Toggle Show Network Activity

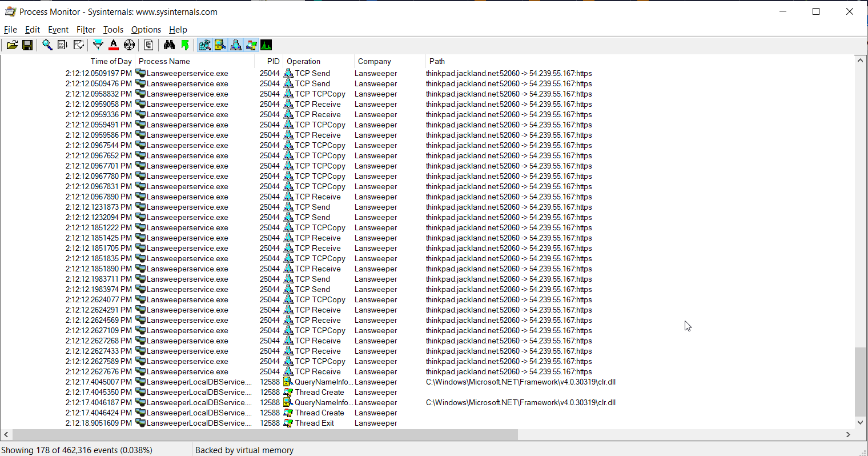235,45
